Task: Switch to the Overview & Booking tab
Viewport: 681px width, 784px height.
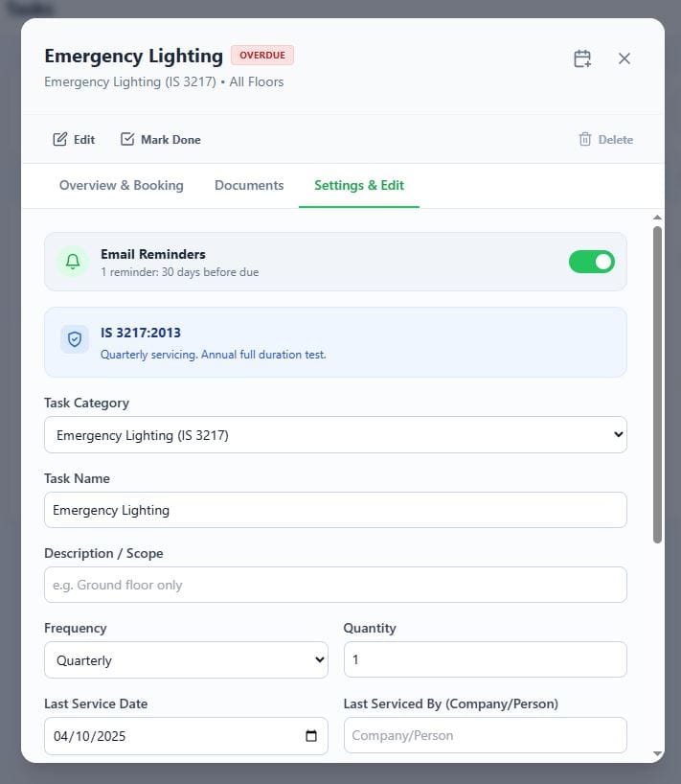Action: [122, 185]
